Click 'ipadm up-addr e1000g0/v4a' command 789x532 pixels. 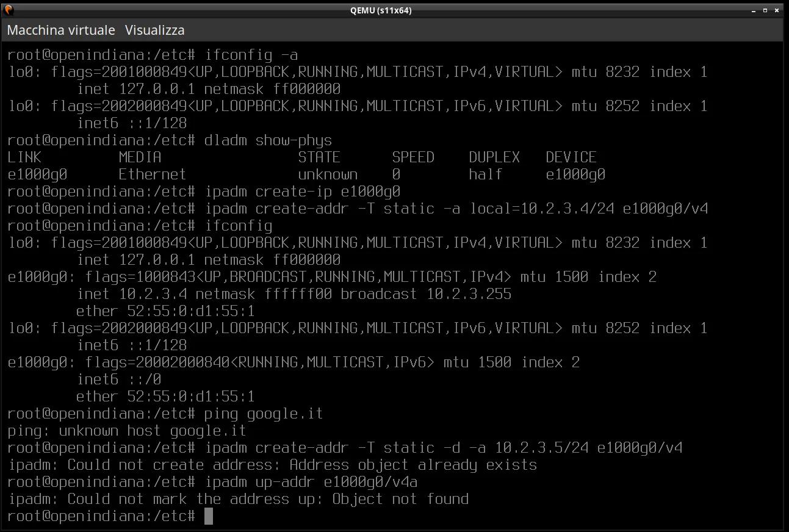pyautogui.click(x=311, y=482)
